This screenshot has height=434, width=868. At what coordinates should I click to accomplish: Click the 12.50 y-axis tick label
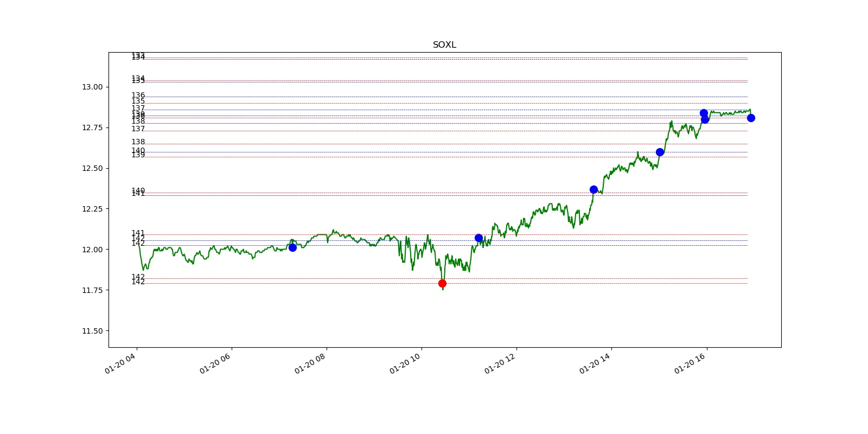pos(92,168)
